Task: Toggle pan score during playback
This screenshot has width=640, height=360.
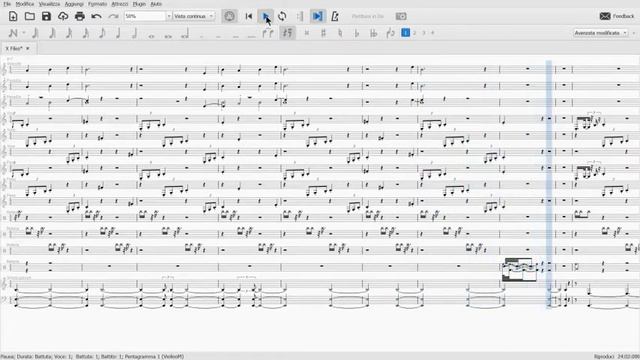Action: pyautogui.click(x=317, y=16)
